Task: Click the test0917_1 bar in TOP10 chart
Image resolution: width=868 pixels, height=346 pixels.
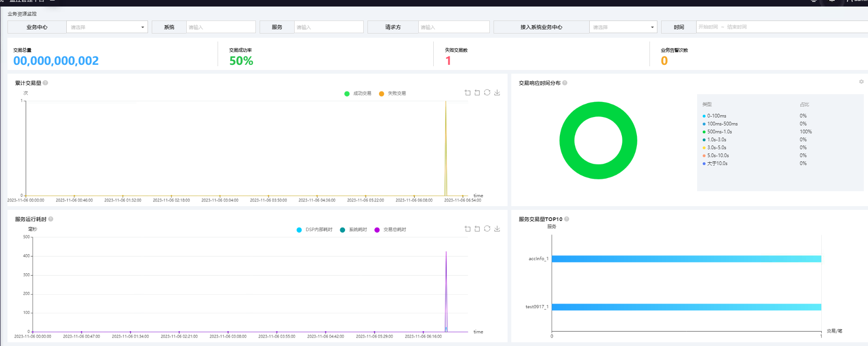Action: tap(686, 307)
